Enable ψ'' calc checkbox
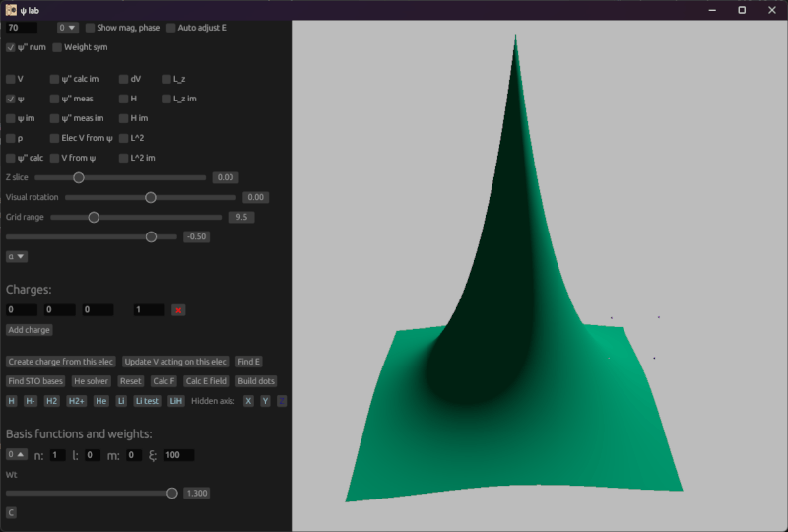The width and height of the screenshot is (788, 532). pyautogui.click(x=11, y=158)
